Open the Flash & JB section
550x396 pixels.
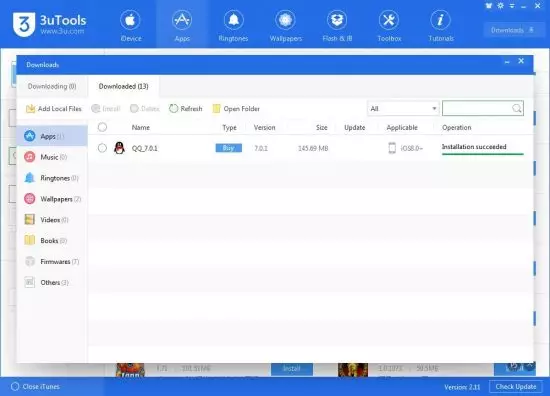(337, 26)
